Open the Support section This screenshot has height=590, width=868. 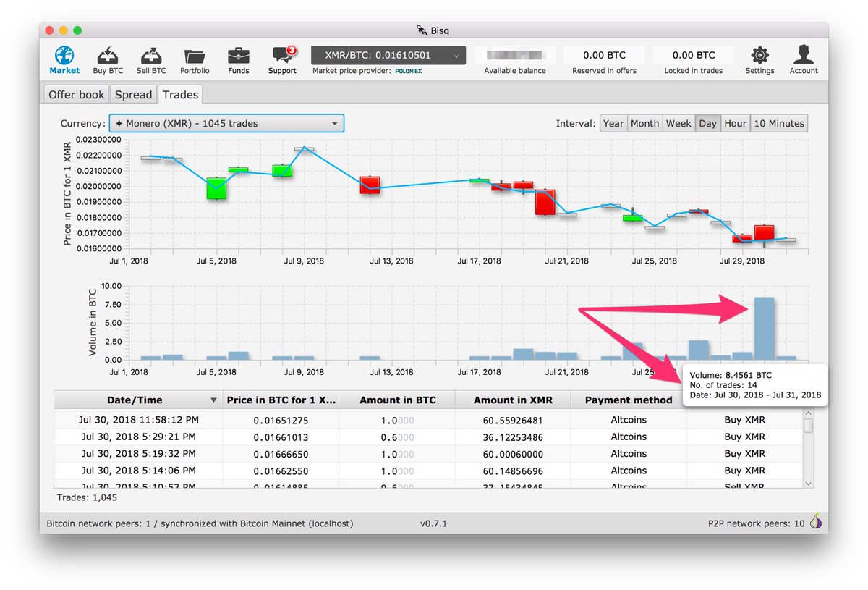pyautogui.click(x=282, y=60)
